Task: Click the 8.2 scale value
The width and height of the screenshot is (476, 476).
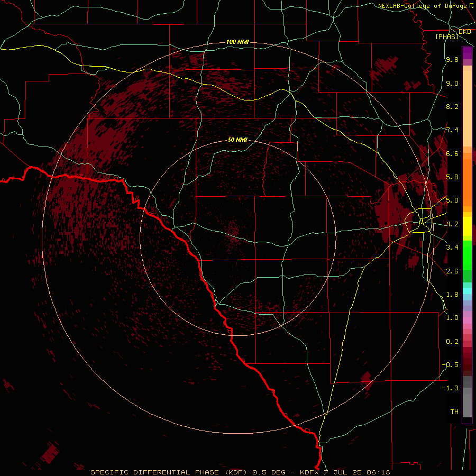Action: (452, 106)
